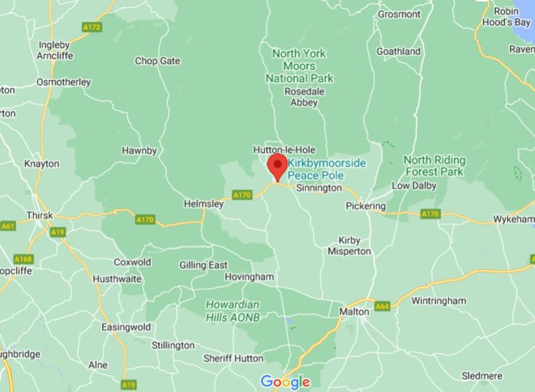Select the A19 badge near Thirsk

(58, 232)
